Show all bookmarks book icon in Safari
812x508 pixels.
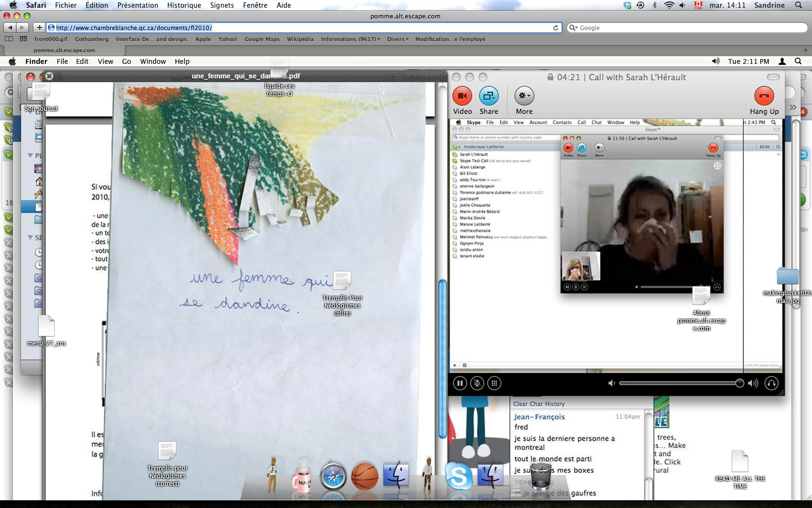coord(9,39)
